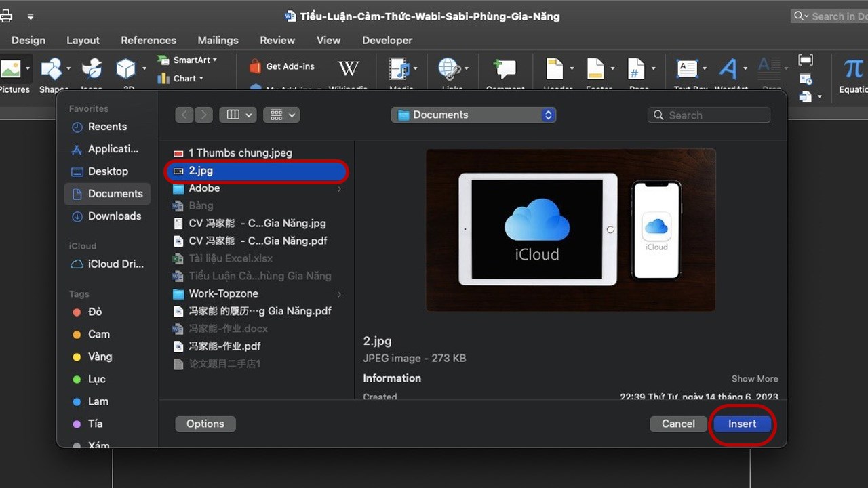Select the 的履历 Gia Năng.pdf file

point(256,311)
